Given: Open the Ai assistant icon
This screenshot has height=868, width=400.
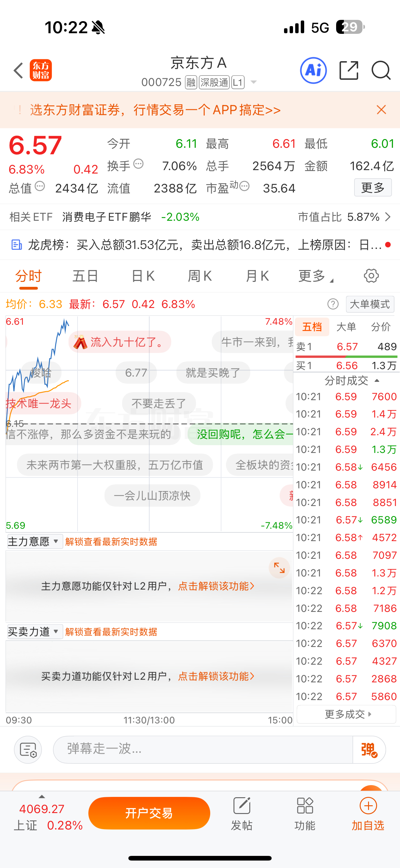Looking at the screenshot, I should [x=313, y=70].
